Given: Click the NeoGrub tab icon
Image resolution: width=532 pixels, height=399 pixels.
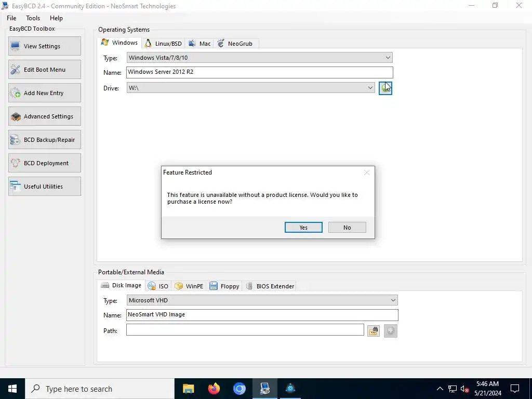Looking at the screenshot, I should pyautogui.click(x=221, y=43).
